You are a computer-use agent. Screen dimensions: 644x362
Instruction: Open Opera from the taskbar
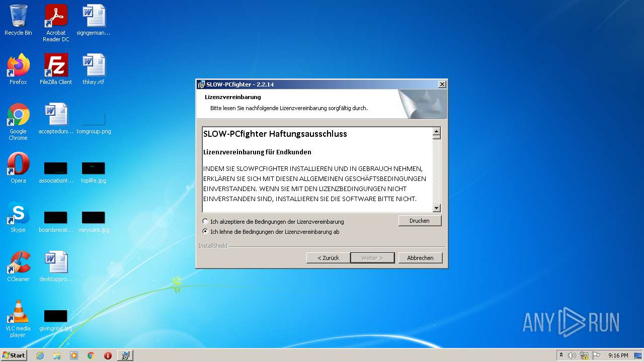[x=108, y=355]
